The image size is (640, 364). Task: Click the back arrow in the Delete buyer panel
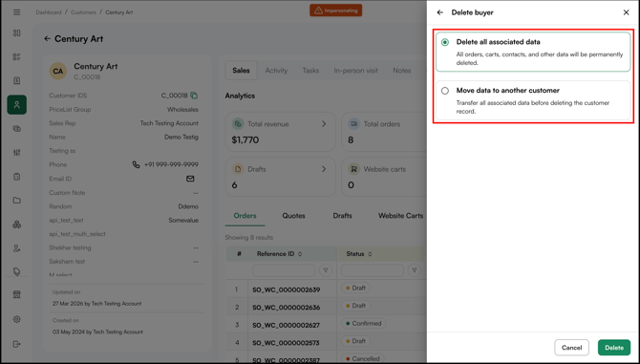[440, 12]
